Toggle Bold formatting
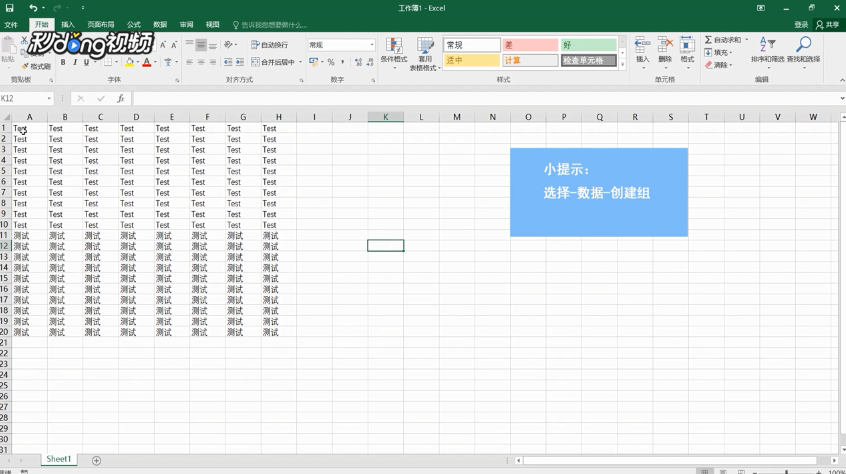Image resolution: width=846 pixels, height=474 pixels. (x=63, y=63)
